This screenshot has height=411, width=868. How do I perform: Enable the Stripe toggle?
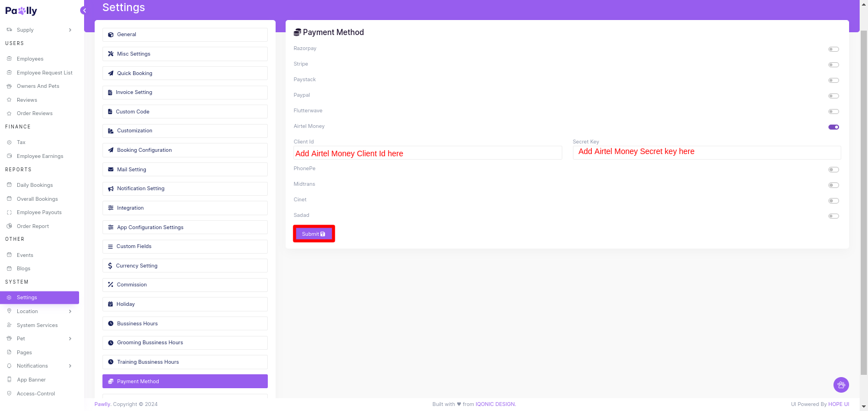833,65
